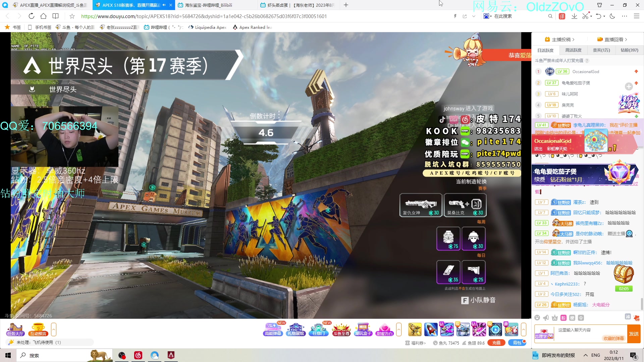Send the rocket gift
Viewport: 644px width, 362px height.
(x=431, y=329)
